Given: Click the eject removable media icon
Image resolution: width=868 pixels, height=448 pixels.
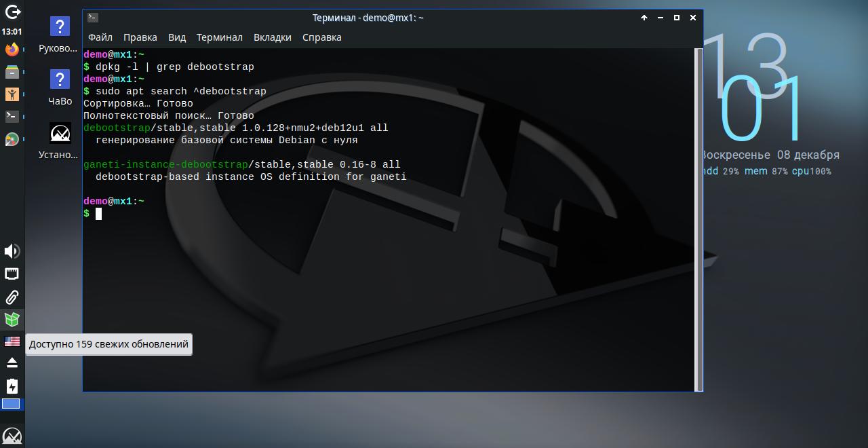Looking at the screenshot, I should click(x=12, y=362).
